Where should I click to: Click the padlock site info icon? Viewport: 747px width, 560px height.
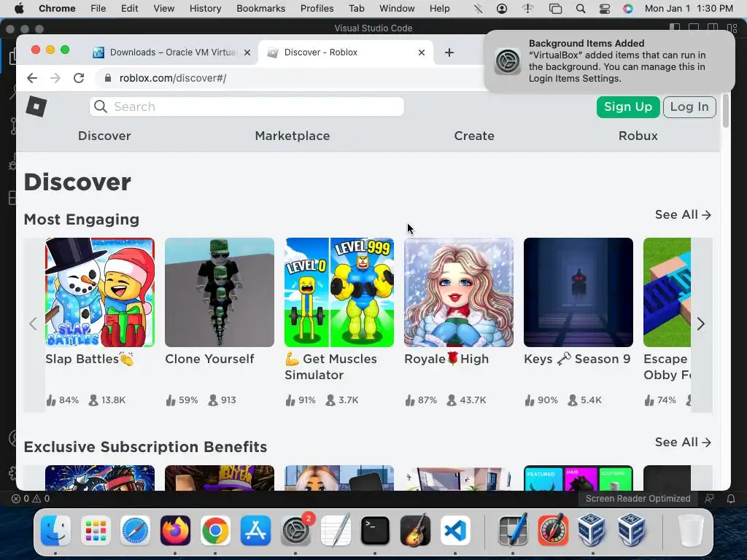tap(108, 78)
